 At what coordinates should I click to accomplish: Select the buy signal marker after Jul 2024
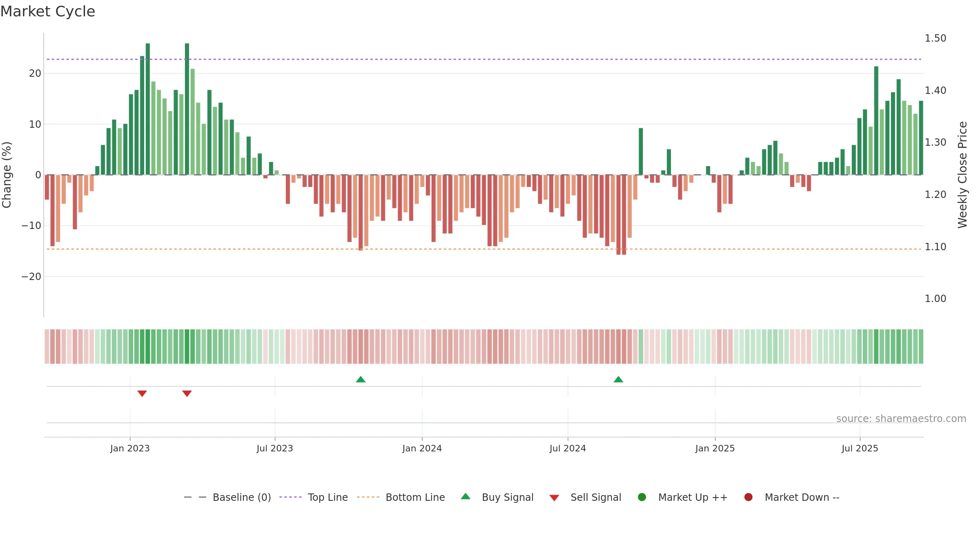click(x=618, y=380)
